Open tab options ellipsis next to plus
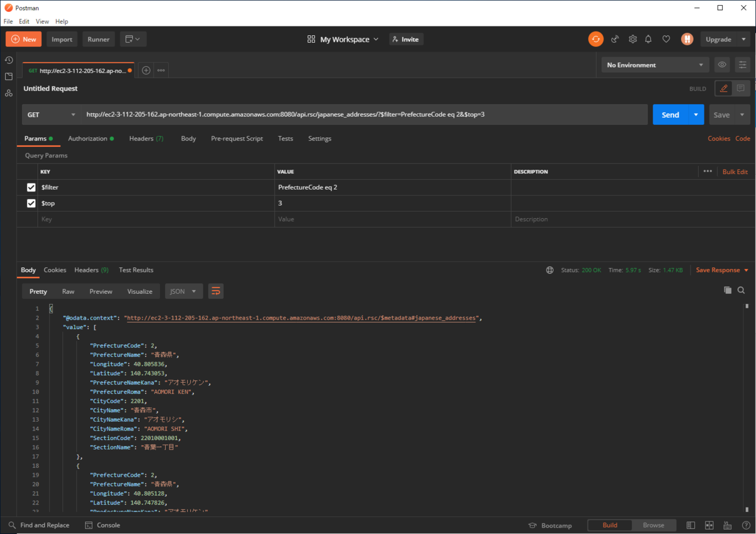Screen dimensions: 756x534 click(x=161, y=71)
